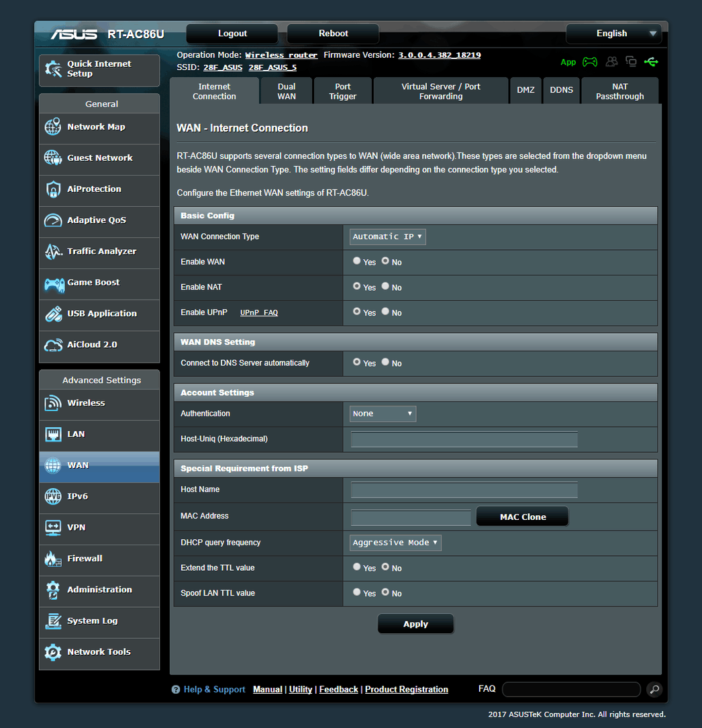The height and width of the screenshot is (728, 702).
Task: Go to Virtual Server / Port Forwarding tab
Action: pyautogui.click(x=441, y=91)
